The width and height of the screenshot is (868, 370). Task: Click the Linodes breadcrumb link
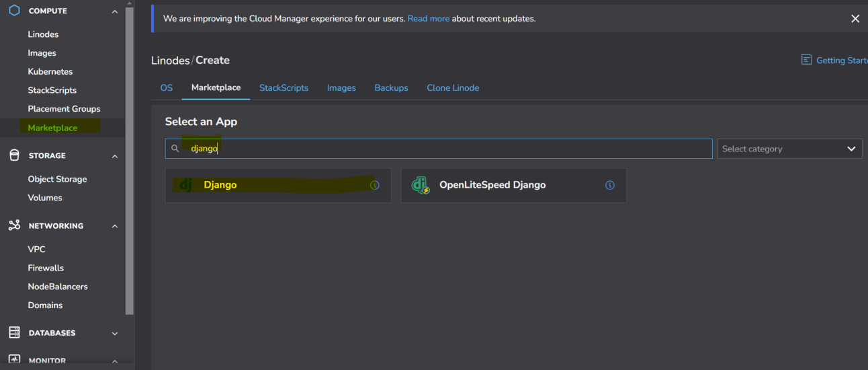[171, 60]
